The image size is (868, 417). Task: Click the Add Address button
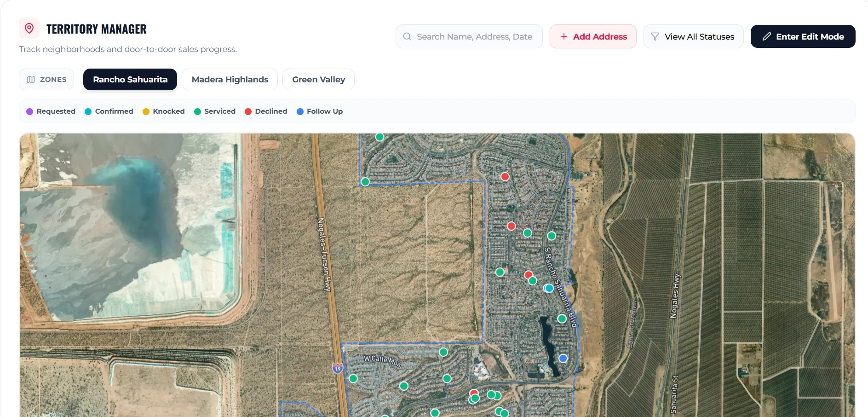point(593,36)
